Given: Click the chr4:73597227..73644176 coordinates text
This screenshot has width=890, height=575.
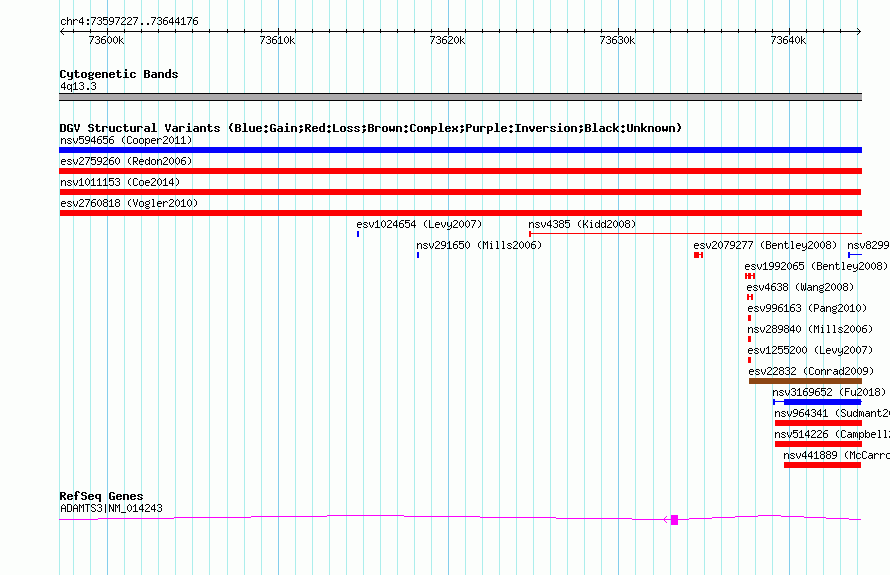Looking at the screenshot, I should tap(129, 22).
